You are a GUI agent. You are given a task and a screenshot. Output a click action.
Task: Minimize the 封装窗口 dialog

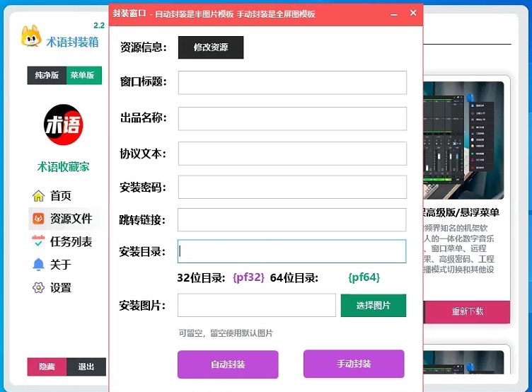393,14
